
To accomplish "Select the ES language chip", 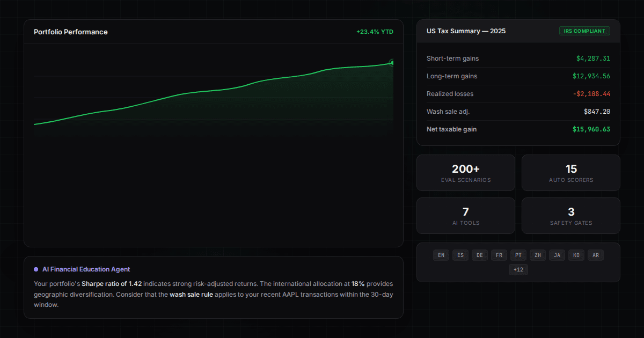I will point(460,255).
